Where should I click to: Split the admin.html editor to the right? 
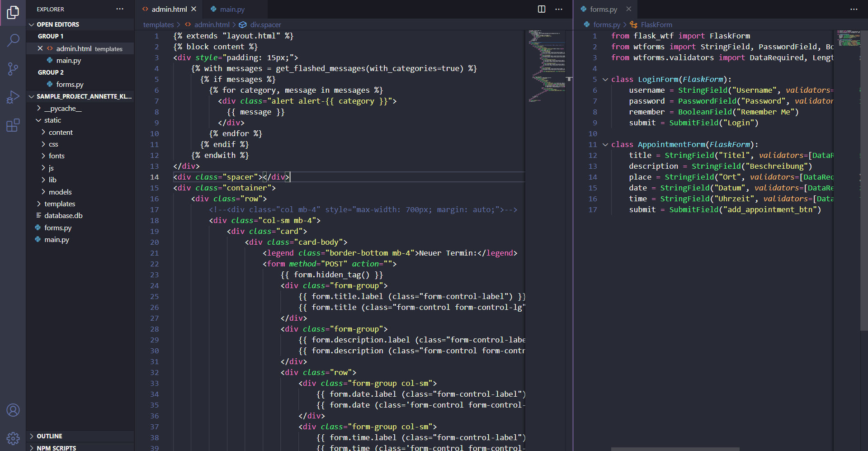pyautogui.click(x=542, y=9)
